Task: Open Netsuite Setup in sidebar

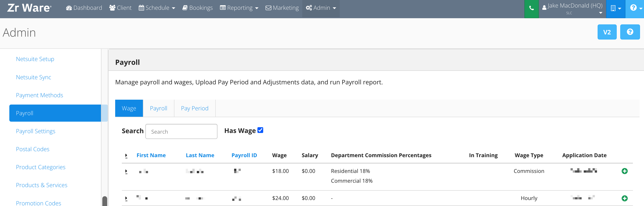Action: 35,59
